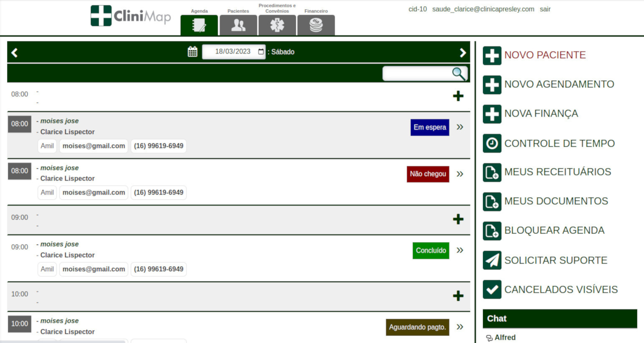This screenshot has width=644, height=343.
Task: Click the calendar grid icon beside date
Action: 193,52
